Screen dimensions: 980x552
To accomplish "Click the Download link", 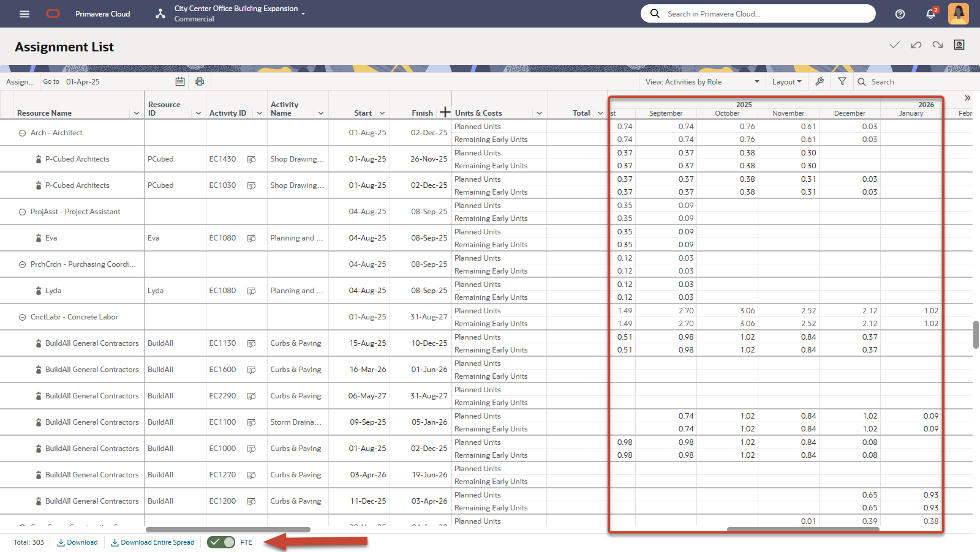I will [77, 542].
